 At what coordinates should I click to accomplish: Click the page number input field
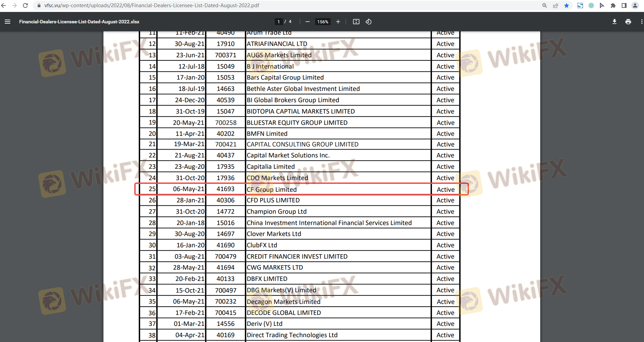click(278, 22)
